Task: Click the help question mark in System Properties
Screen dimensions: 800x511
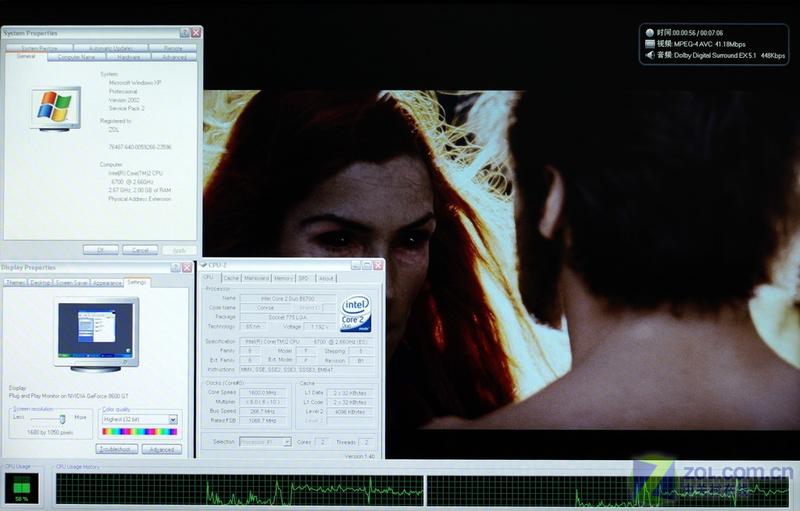Action: (185, 33)
